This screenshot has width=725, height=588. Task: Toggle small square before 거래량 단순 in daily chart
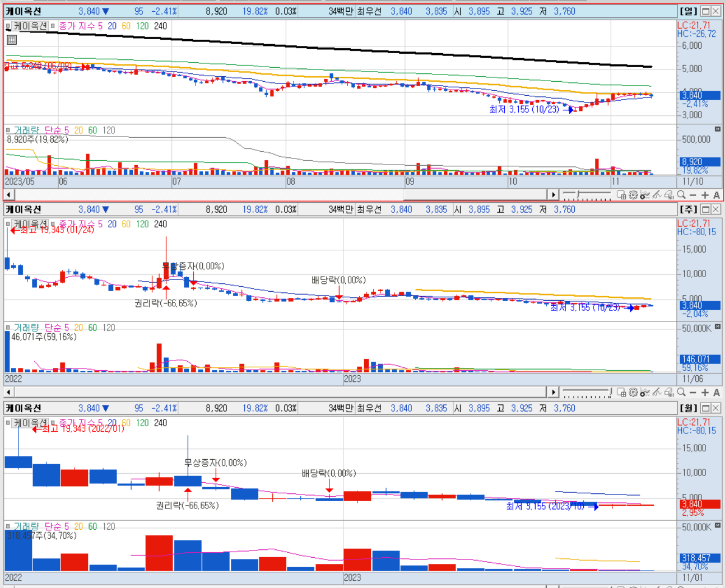(x=8, y=130)
